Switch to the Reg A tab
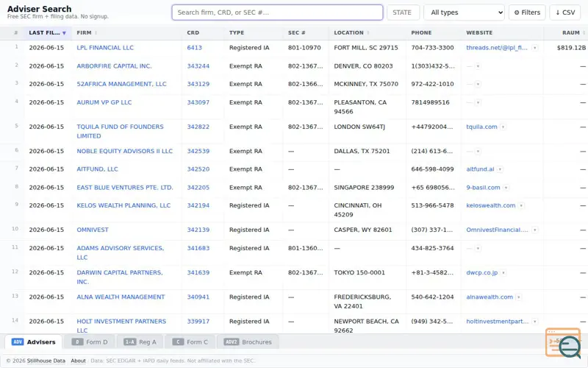 140,342
